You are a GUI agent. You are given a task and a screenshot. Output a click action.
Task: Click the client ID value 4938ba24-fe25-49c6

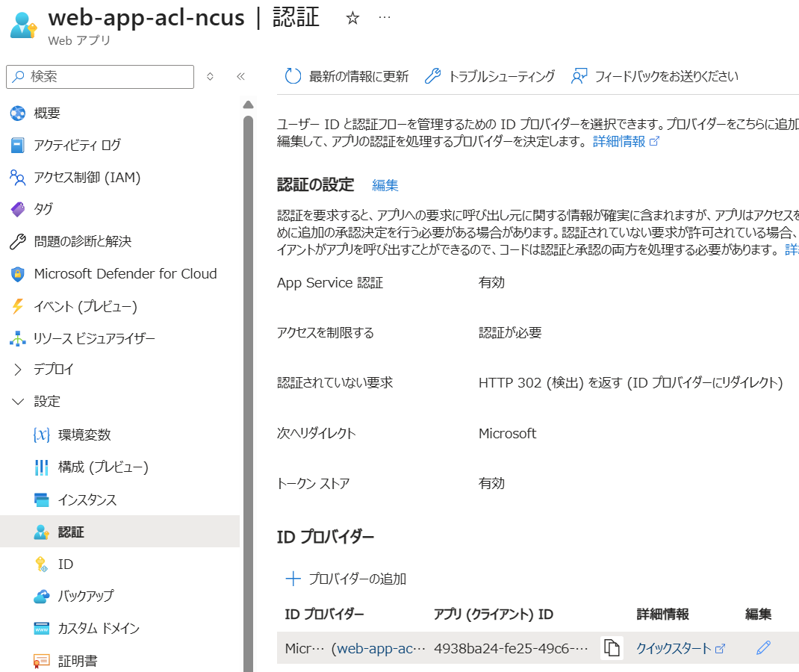coord(511,648)
